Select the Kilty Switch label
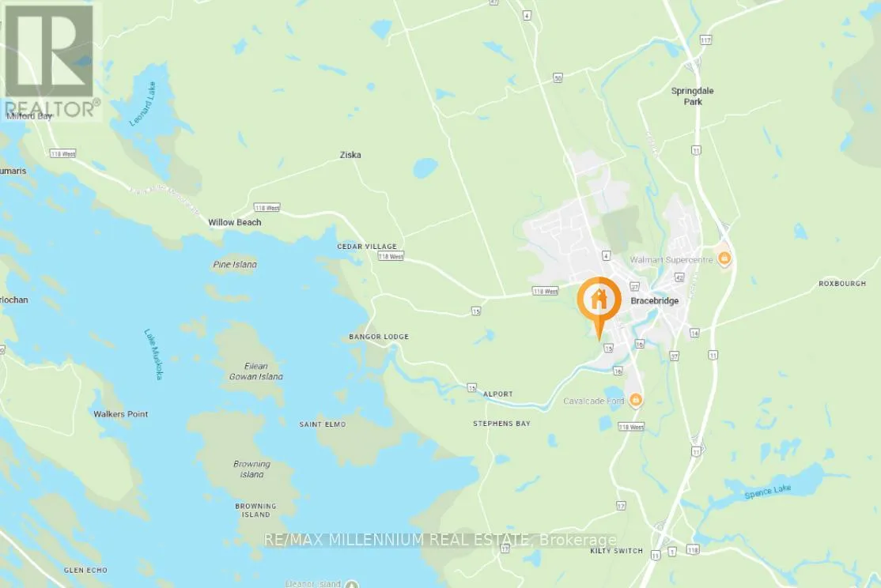 pyautogui.click(x=616, y=550)
